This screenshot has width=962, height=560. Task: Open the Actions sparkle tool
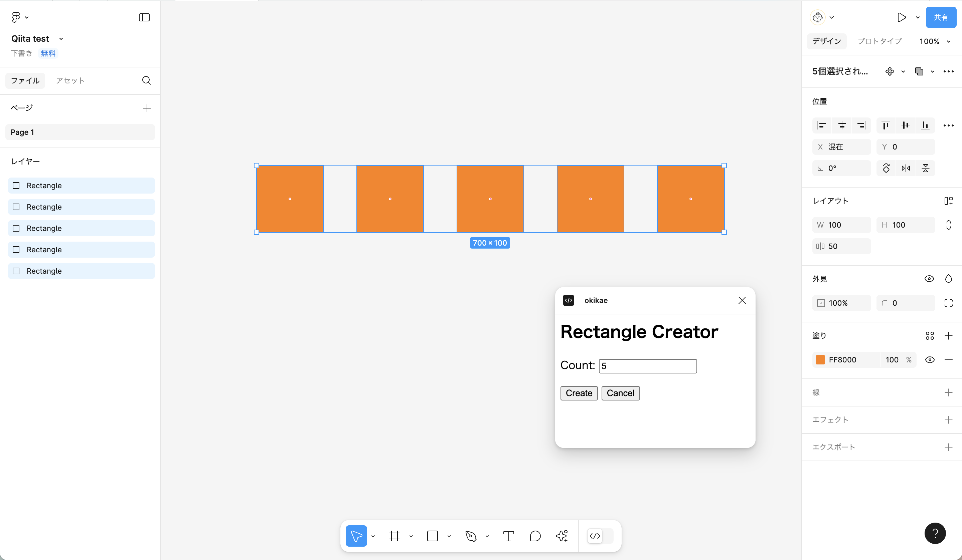562,536
